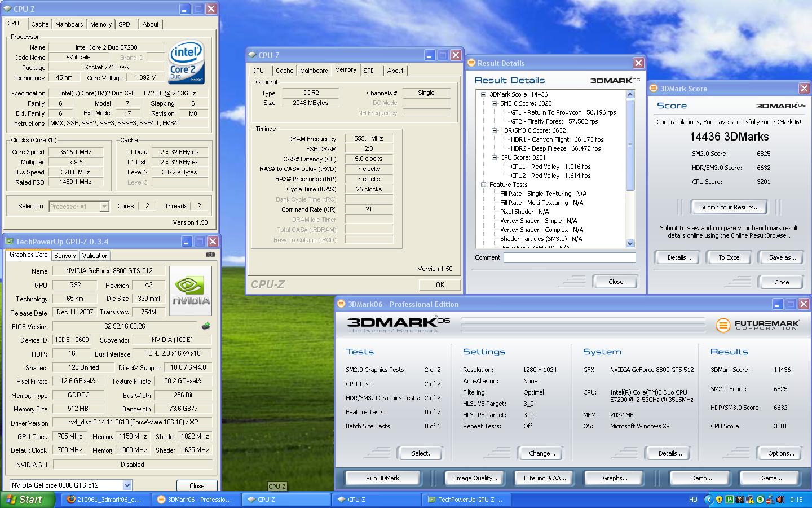Select HDR2 - Deep Freeze tree row

click(x=556, y=148)
